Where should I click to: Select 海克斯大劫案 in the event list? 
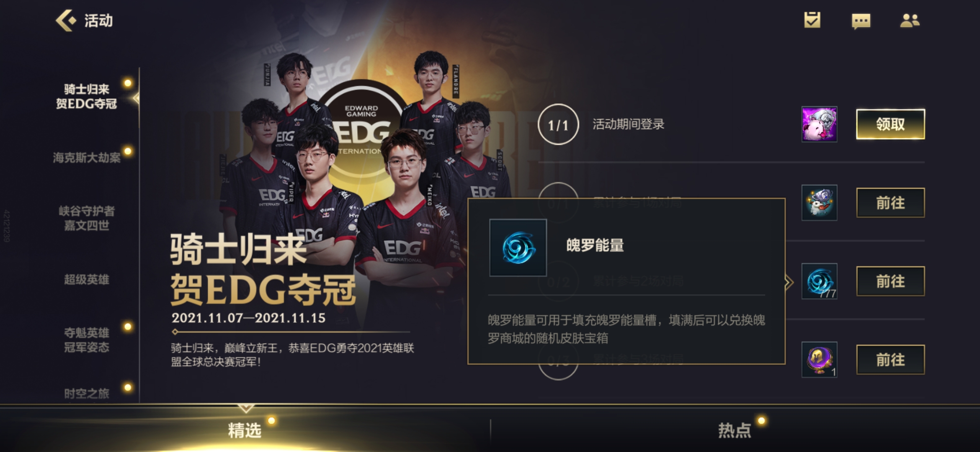[x=87, y=157]
